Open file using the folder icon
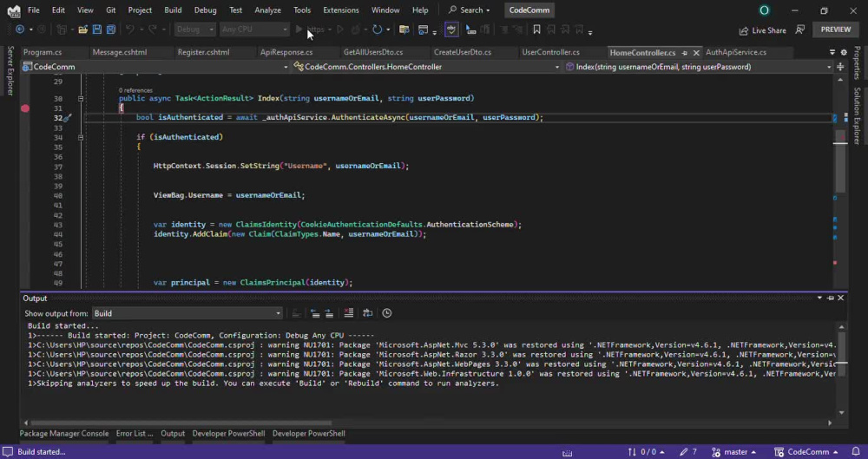Image resolution: width=868 pixels, height=459 pixels. click(x=82, y=30)
